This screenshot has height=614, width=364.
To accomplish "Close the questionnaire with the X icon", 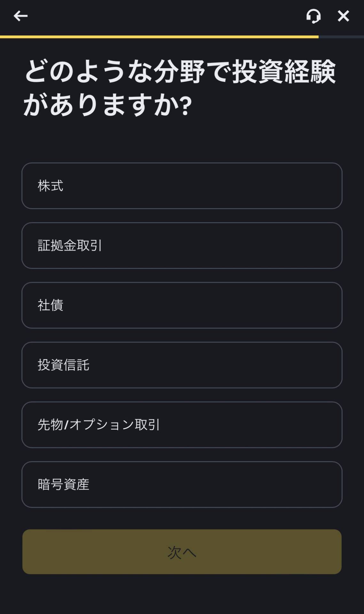I will pos(343,16).
